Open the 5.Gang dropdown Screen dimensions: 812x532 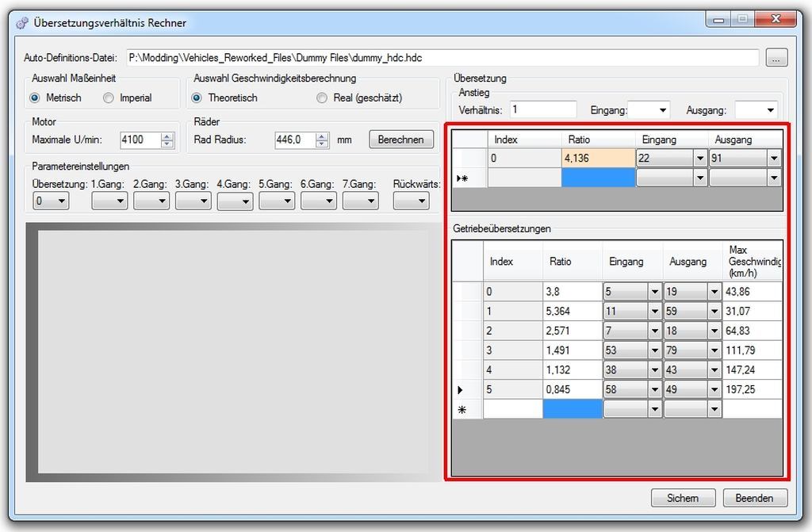pyautogui.click(x=277, y=201)
